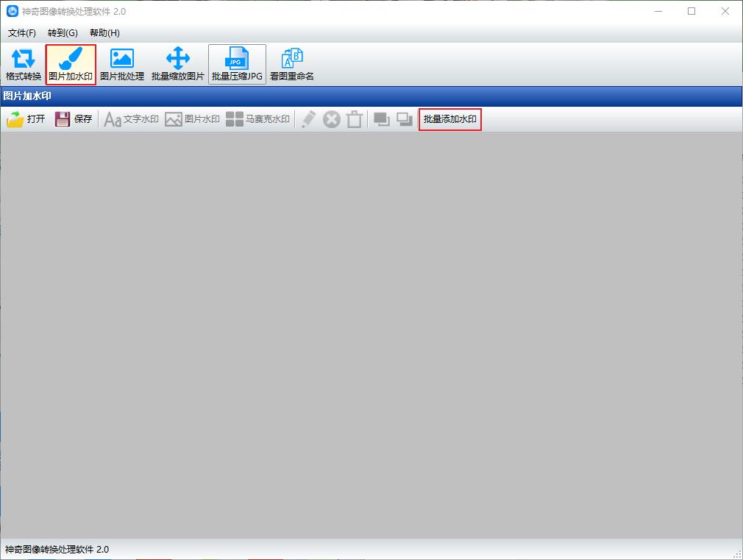Open the 看图重命名 rename tool
The image size is (743, 560).
(x=292, y=65)
